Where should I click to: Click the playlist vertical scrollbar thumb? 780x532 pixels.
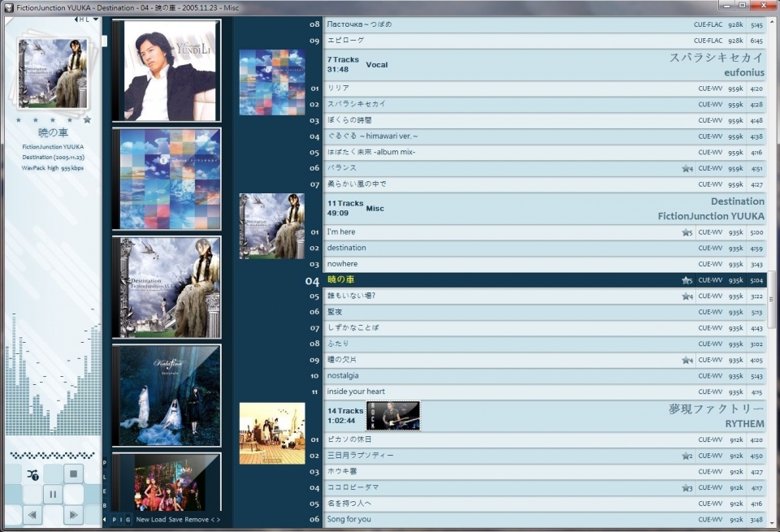point(771,300)
